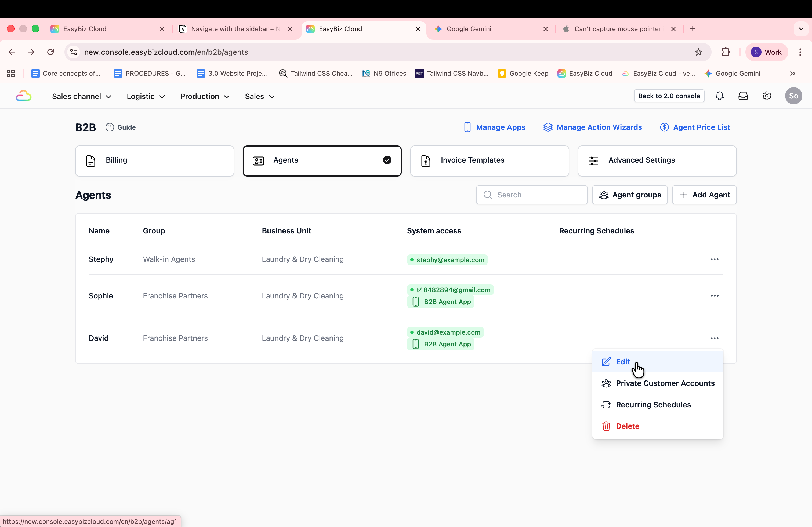Open the Sophie row three-dot menu
This screenshot has height=527, width=812.
715,295
